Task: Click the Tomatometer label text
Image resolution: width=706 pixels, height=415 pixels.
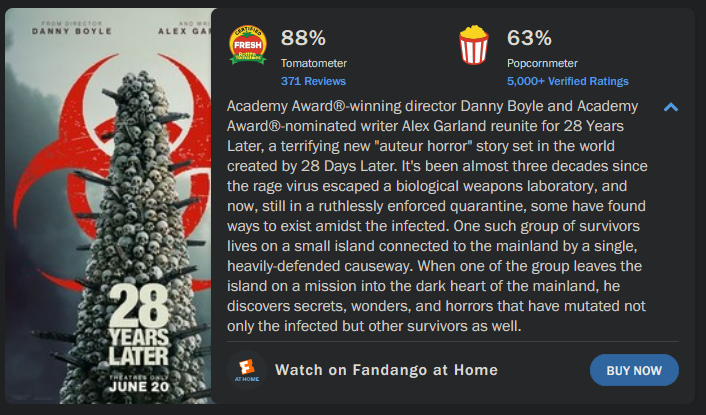Action: click(x=314, y=63)
